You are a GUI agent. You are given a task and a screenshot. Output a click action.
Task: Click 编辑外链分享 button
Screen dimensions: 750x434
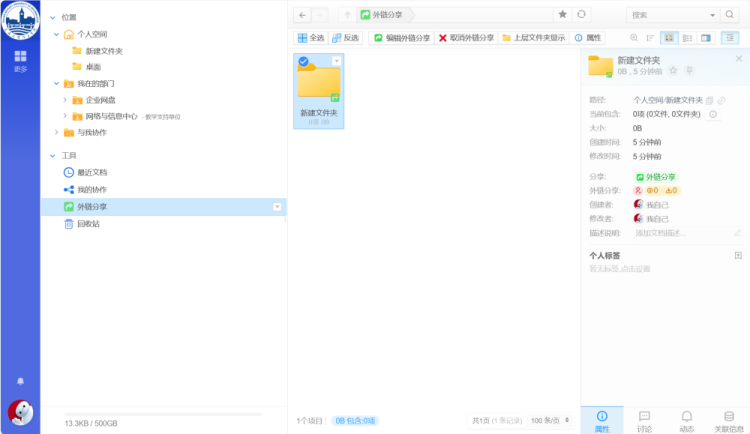[401, 38]
